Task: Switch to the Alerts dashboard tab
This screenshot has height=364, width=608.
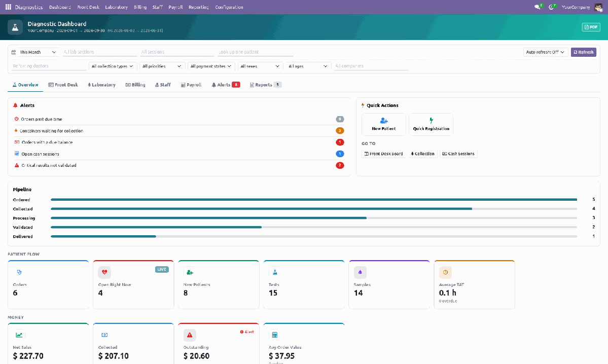Action: [226, 85]
